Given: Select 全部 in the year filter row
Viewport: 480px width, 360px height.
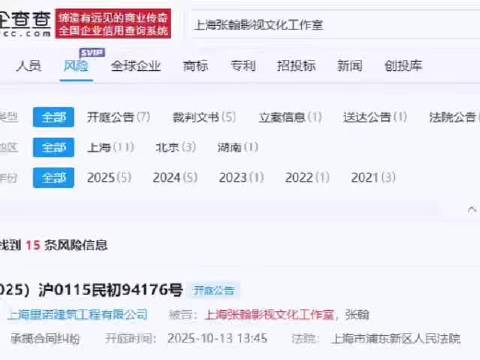Looking at the screenshot, I should point(53,178).
